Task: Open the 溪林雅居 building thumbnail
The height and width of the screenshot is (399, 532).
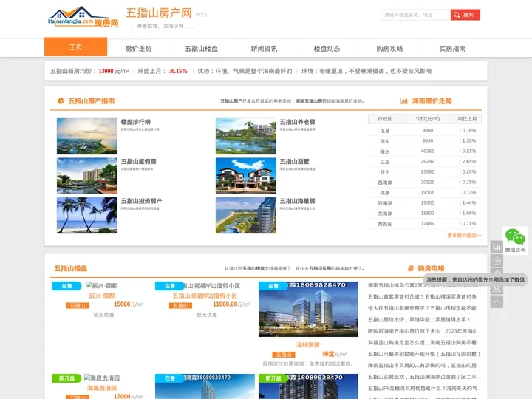Action: point(308,309)
